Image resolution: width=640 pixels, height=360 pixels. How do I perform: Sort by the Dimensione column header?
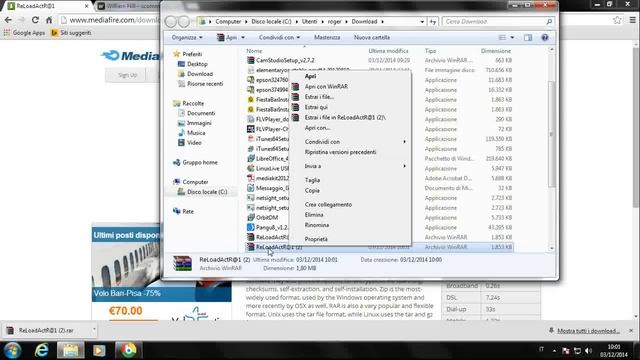tap(496, 51)
